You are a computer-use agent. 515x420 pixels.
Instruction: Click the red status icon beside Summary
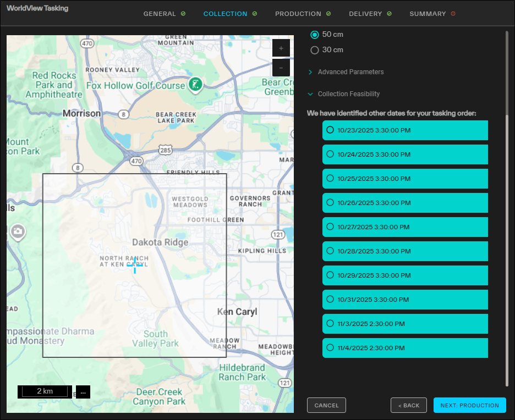pyautogui.click(x=453, y=14)
